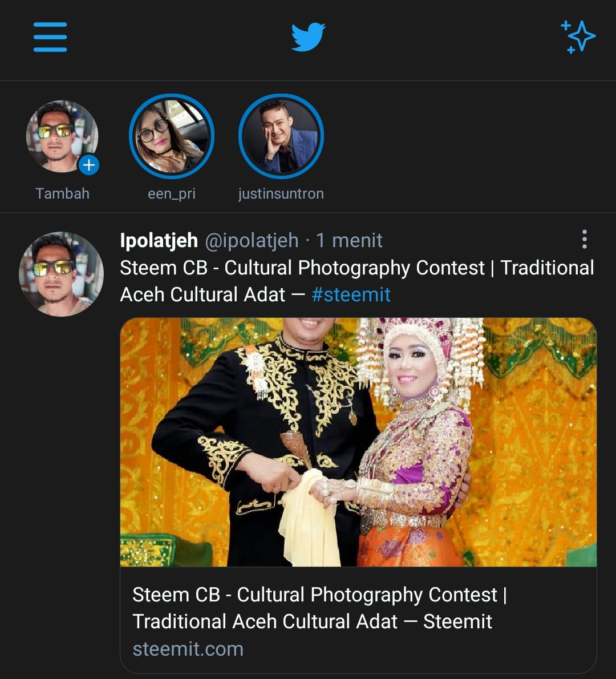Open the Aceh wedding preview image
The height and width of the screenshot is (679, 616).
pyautogui.click(x=358, y=442)
